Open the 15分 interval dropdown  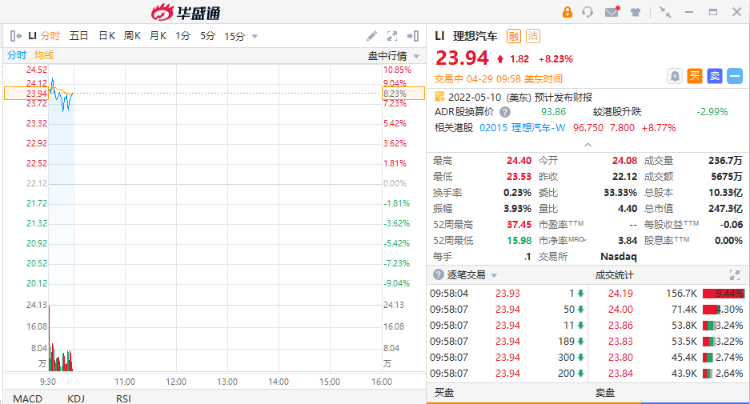(x=242, y=36)
